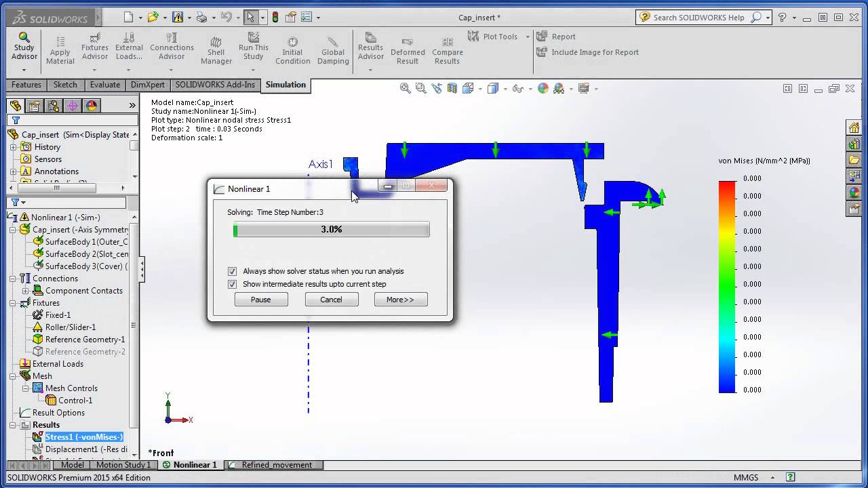Open the Fixtures Advisor
This screenshot has width=868, height=488.
click(x=95, y=47)
